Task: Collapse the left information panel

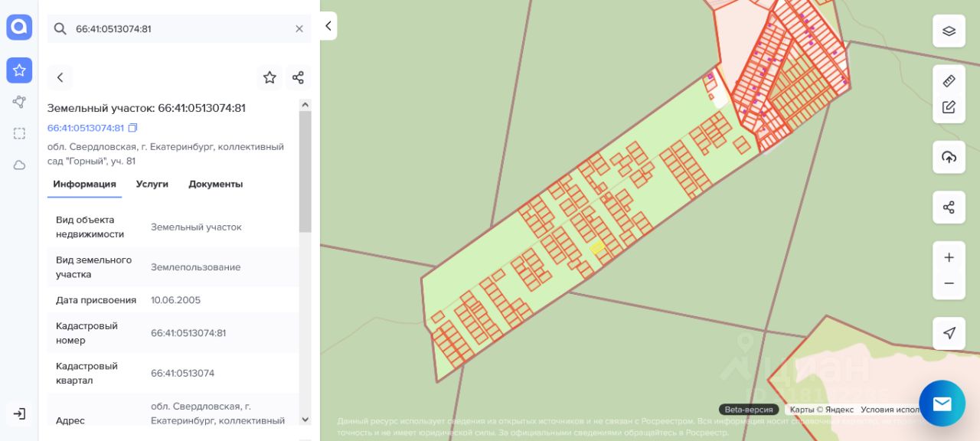Action: tap(328, 26)
